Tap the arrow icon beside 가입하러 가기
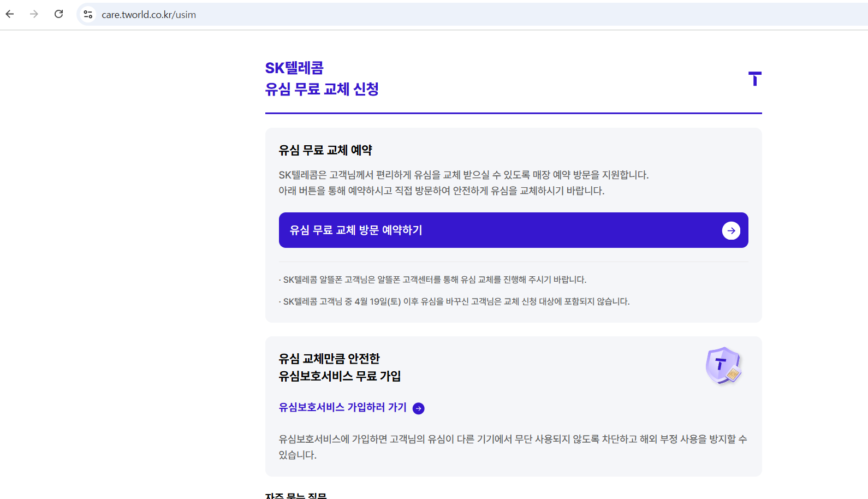Screen dimensions: 868x499 (x=419, y=408)
